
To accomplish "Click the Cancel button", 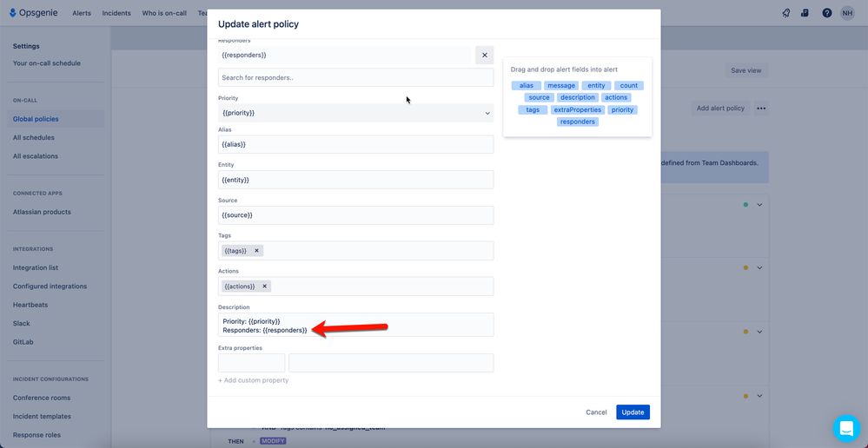I will point(596,412).
